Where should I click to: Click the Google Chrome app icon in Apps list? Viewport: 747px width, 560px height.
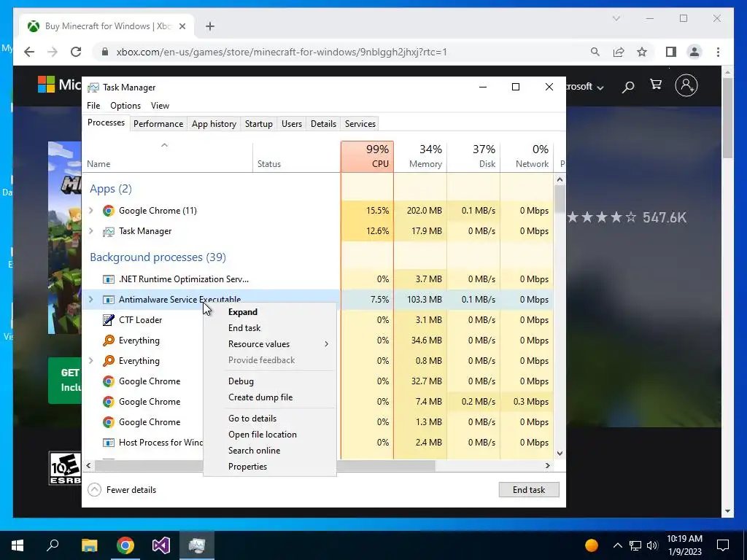109,211
